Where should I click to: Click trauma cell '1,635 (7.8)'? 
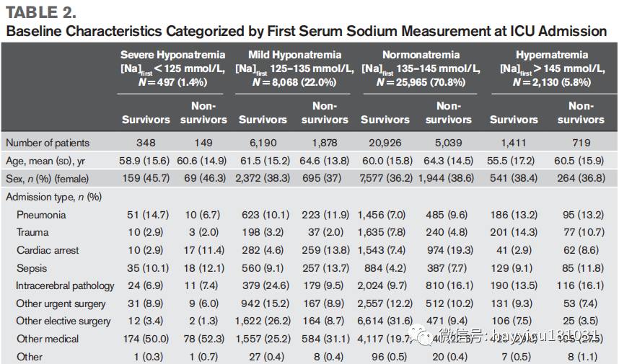point(382,232)
